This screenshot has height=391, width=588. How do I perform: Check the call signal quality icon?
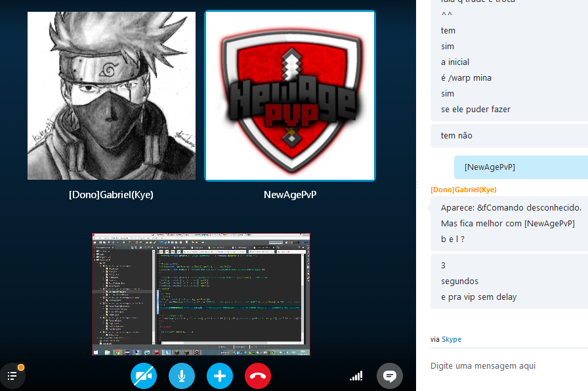click(356, 376)
